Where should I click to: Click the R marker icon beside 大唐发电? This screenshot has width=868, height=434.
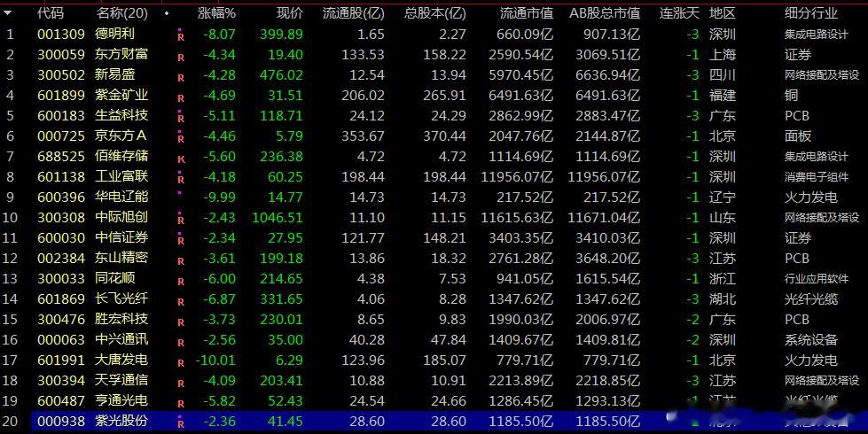click(x=181, y=363)
